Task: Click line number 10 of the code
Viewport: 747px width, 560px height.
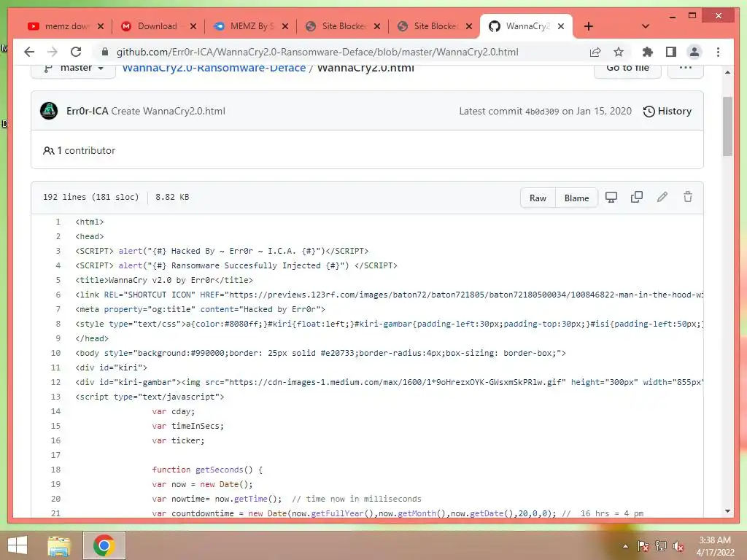Action: 55,353
